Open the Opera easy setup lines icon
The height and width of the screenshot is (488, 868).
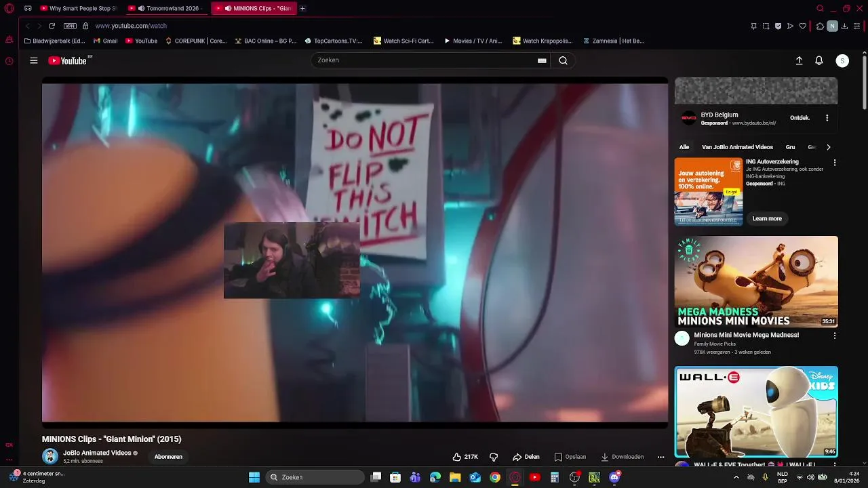pyautogui.click(x=856, y=26)
